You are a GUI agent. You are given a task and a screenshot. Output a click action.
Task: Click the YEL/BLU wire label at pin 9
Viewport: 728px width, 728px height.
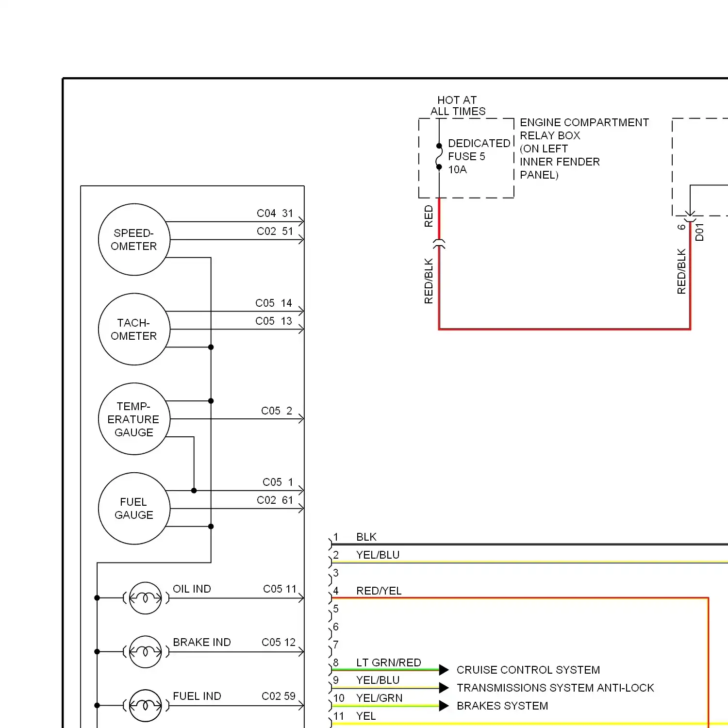[378, 680]
